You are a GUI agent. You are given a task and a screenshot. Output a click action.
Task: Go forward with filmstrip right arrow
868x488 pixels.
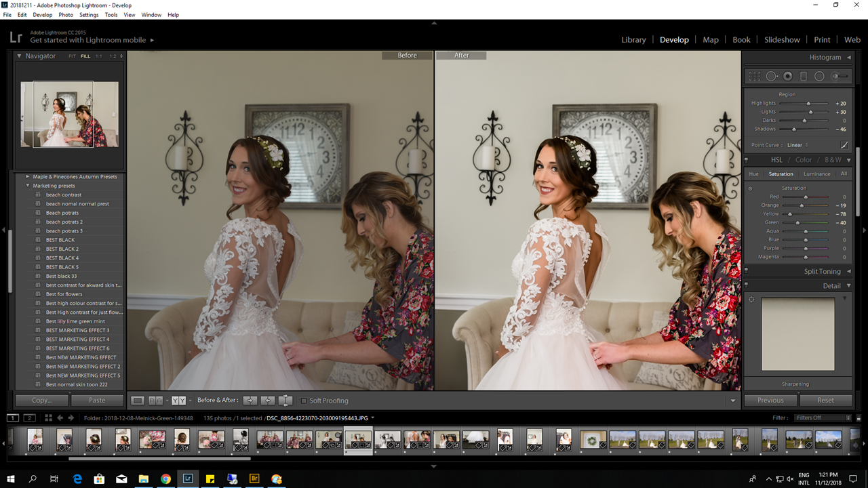(71, 418)
